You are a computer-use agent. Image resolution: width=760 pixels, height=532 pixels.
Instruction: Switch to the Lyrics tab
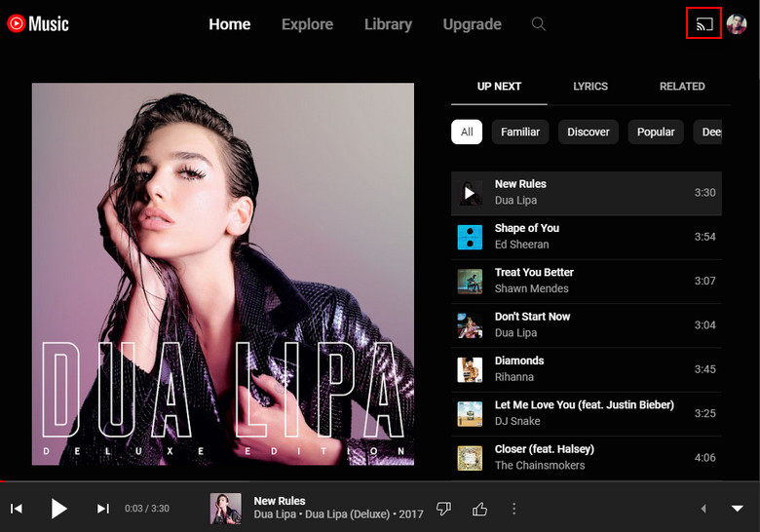click(x=590, y=86)
